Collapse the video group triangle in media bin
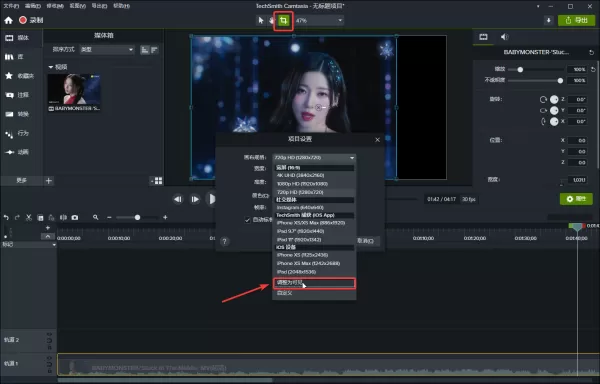Screen dimensions: 600x384 tap(51, 67)
